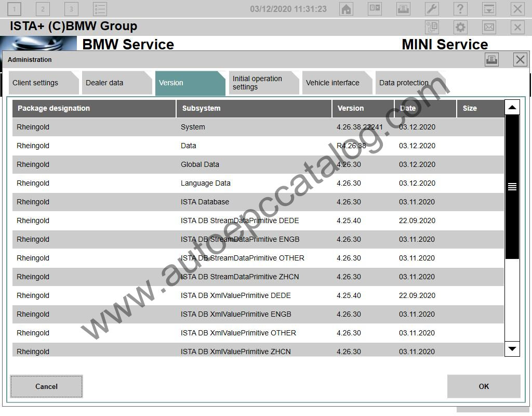Click the top toolbar print icon

coord(403,9)
